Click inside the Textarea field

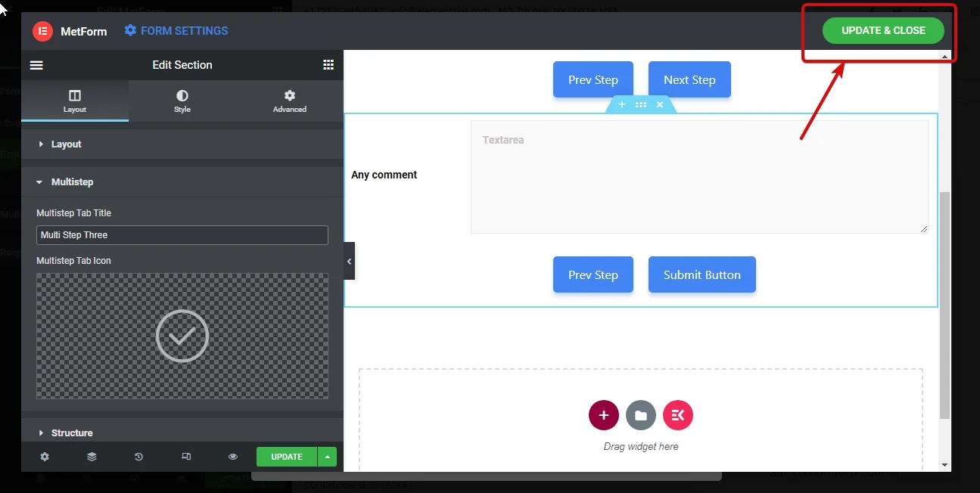coord(699,177)
